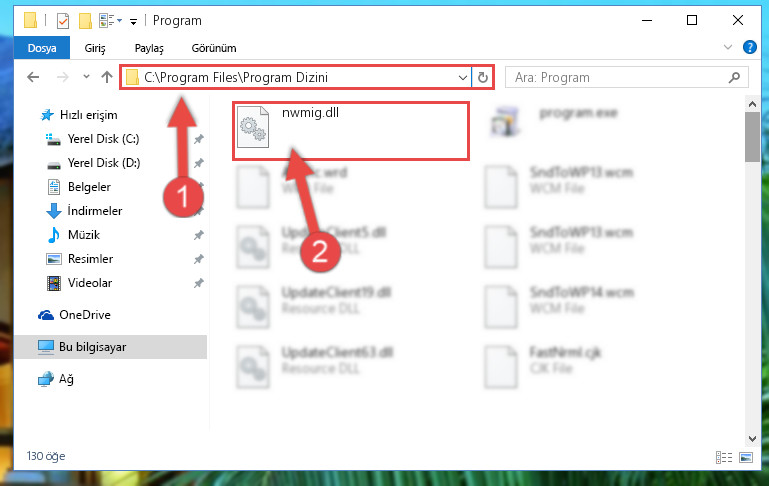
Task: Open recent locations dropdown arrow
Action: click(86, 77)
